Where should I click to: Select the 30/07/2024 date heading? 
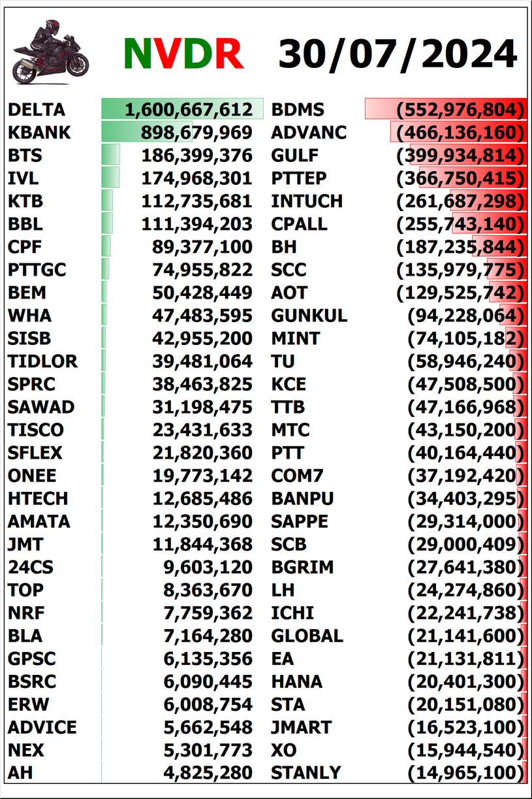(x=398, y=54)
